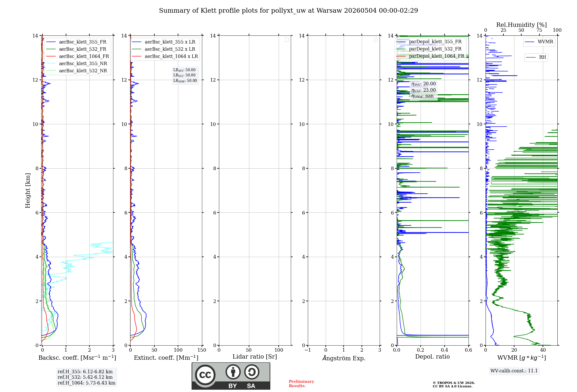Click the η1064: nan annotation
Viewport: 577px width, 392px height.
coord(422,96)
